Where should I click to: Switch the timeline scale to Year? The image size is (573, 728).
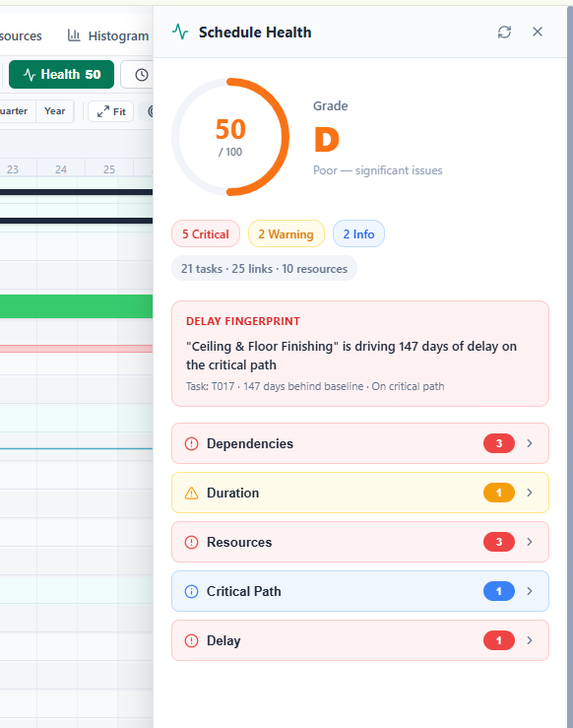click(x=55, y=111)
